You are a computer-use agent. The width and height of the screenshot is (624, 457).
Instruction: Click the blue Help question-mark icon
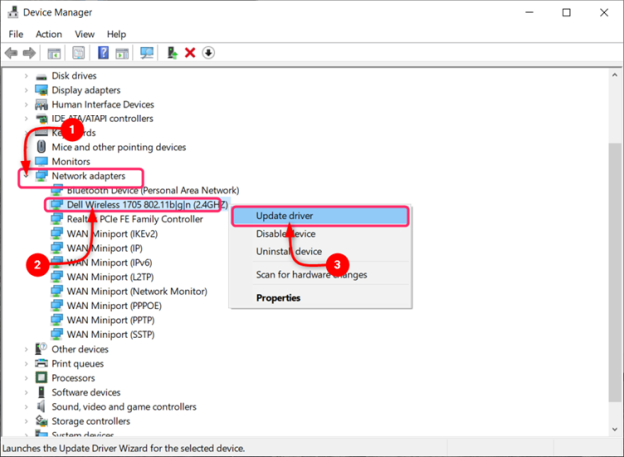[x=103, y=53]
